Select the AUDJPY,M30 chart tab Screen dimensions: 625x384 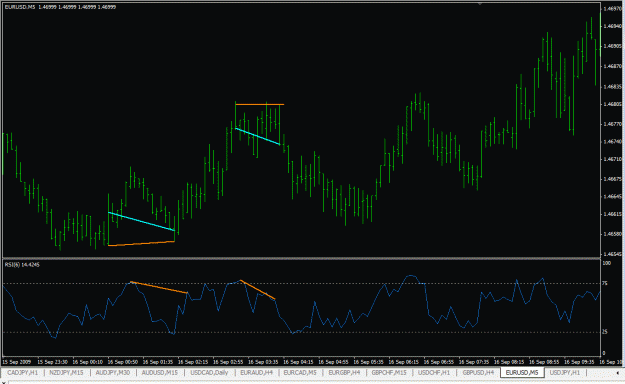click(x=113, y=373)
